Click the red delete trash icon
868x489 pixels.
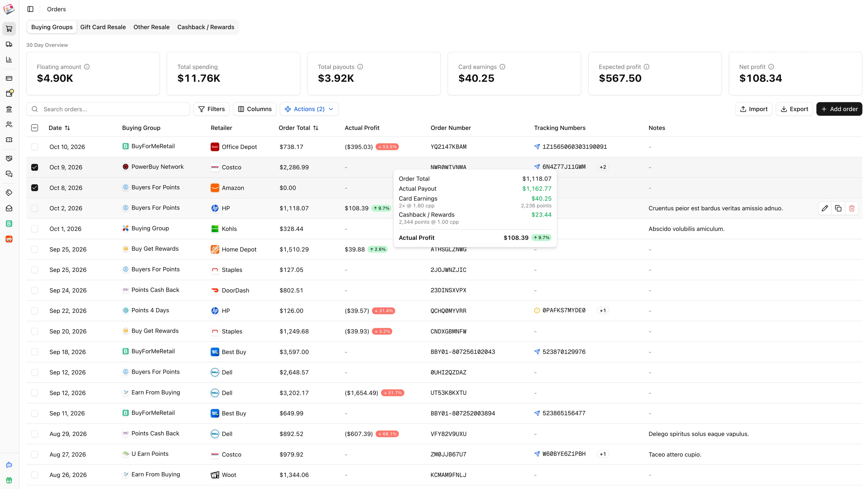[852, 209]
